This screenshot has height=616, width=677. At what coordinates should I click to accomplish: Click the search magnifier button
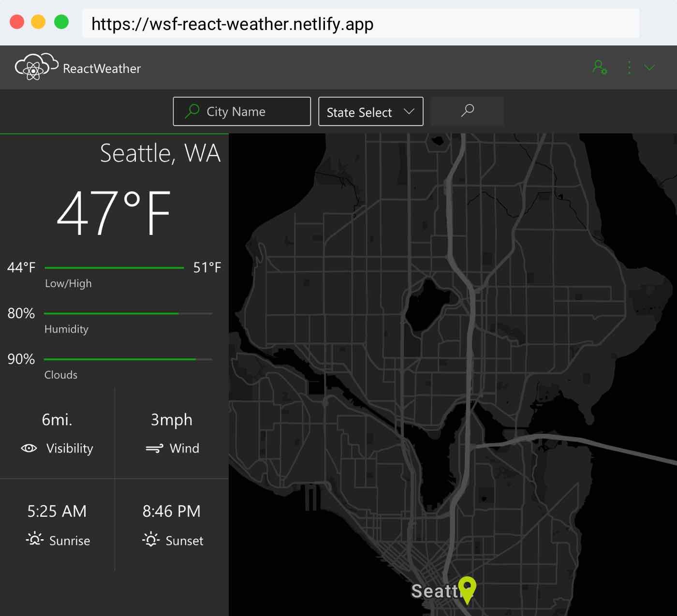pos(467,111)
